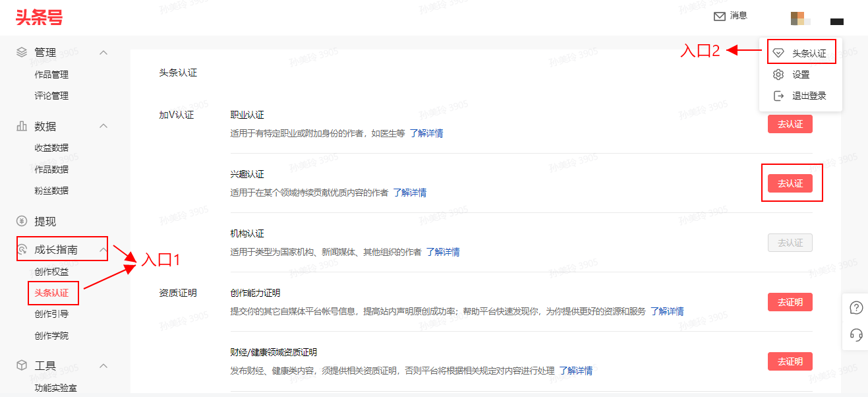This screenshot has height=397, width=868.
Task: Open 了解详情 link under 职业认证
Action: click(x=426, y=133)
